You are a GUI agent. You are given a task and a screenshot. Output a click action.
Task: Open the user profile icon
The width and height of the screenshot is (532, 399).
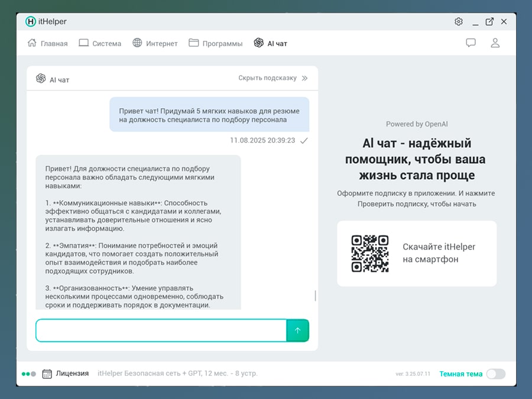click(x=495, y=43)
